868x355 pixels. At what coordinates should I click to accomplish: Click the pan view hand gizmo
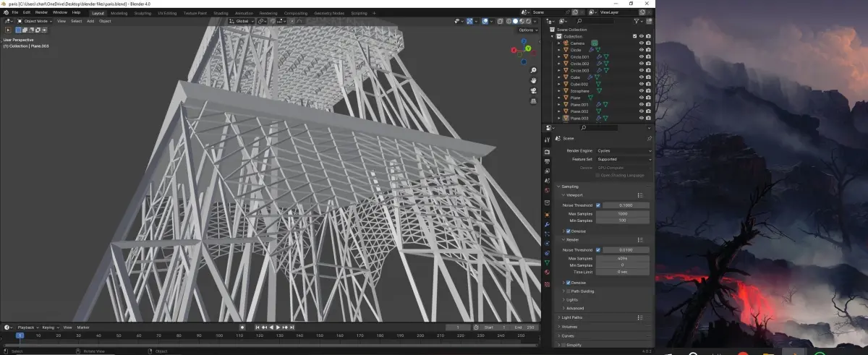tap(534, 80)
